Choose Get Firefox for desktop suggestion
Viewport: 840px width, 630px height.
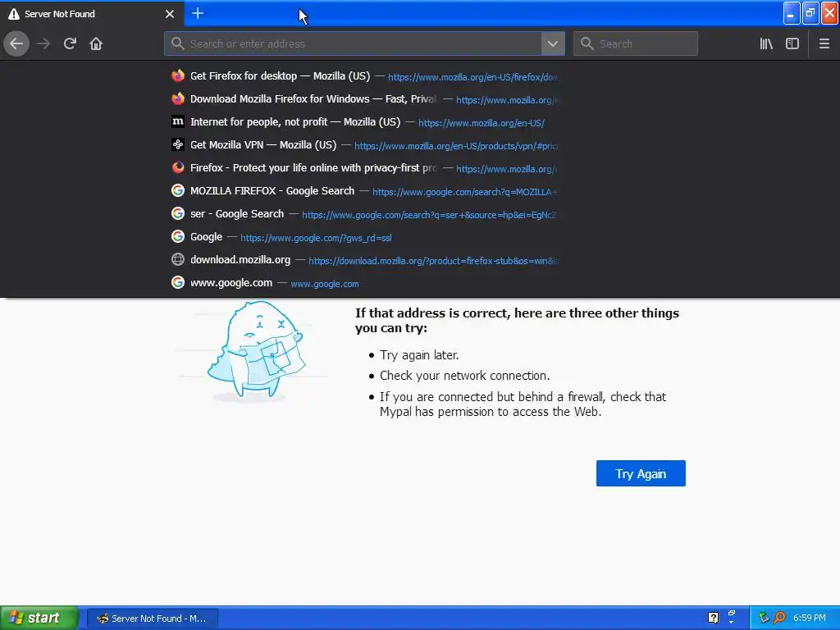tap(364, 76)
